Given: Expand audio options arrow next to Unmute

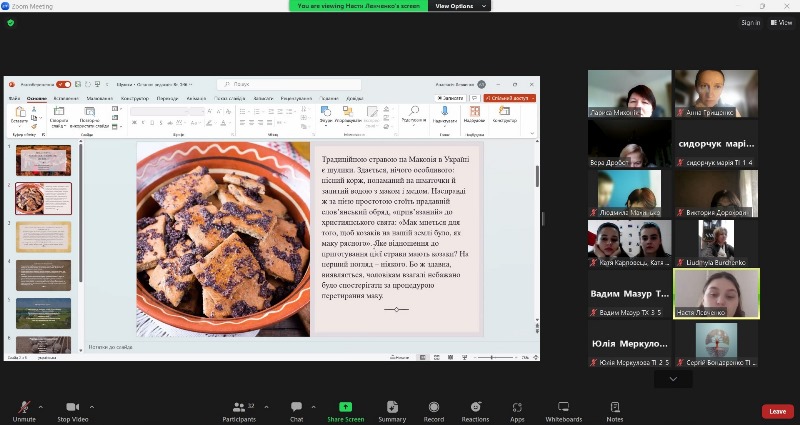Looking at the screenshot, I should [x=41, y=407].
